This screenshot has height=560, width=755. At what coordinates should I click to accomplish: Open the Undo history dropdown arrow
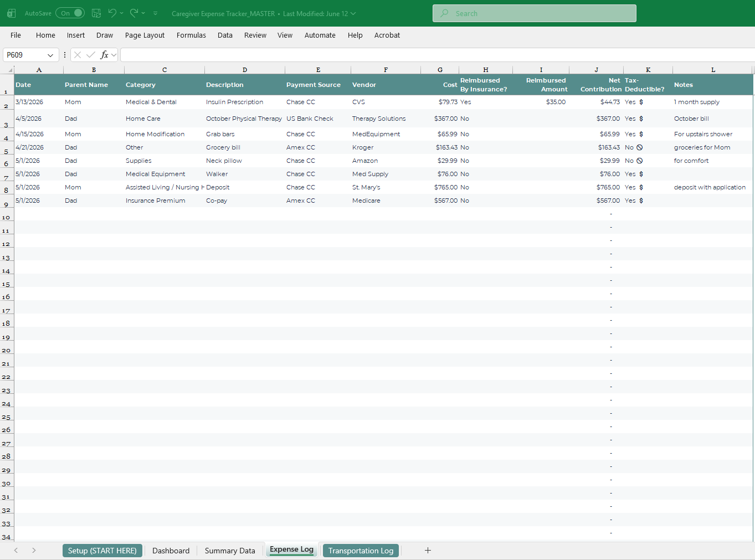[121, 13]
